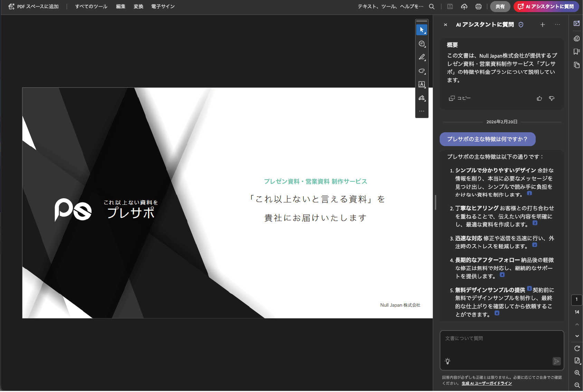The image size is (583, 392).
Task: Select the annotation selection arrow tool
Action: point(422,30)
